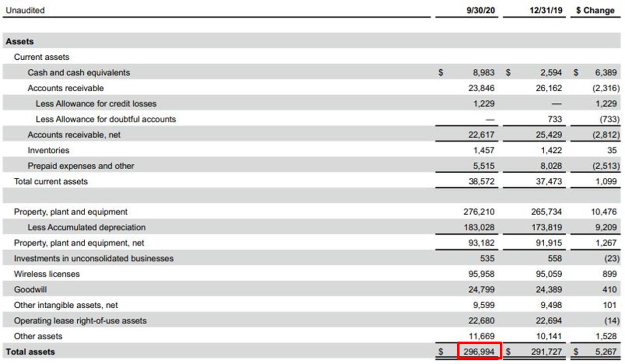Click 'Operating lease right-of-use assets' label
The width and height of the screenshot is (625, 364).
pos(80,320)
